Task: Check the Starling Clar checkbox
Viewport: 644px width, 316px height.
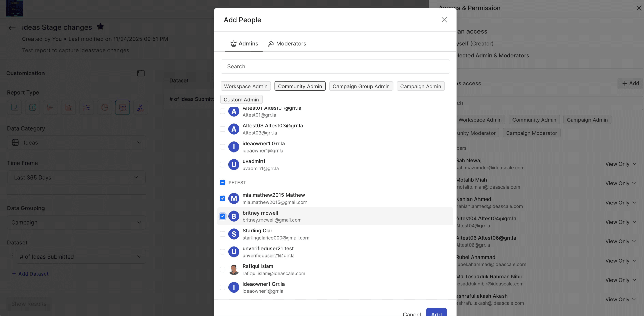Action: 222,234
